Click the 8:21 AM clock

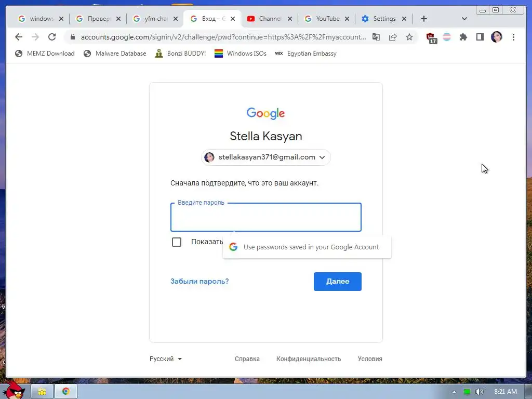[x=505, y=392]
